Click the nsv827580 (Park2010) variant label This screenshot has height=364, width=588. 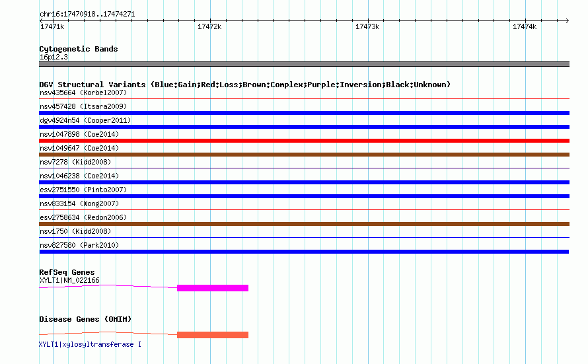(79, 245)
